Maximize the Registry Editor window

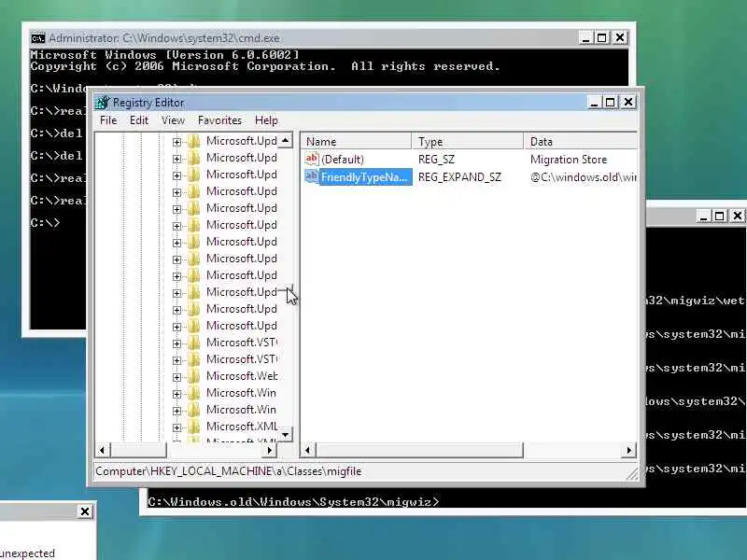[611, 103]
